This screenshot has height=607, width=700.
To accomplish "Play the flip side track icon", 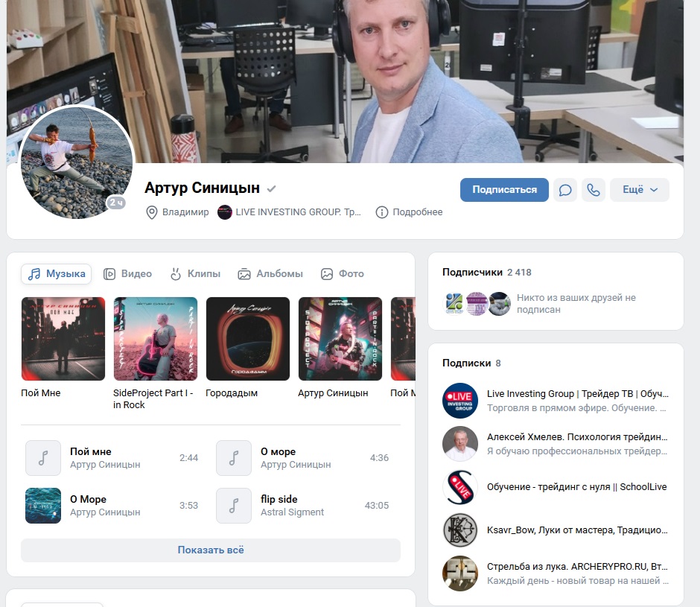I will (x=234, y=506).
